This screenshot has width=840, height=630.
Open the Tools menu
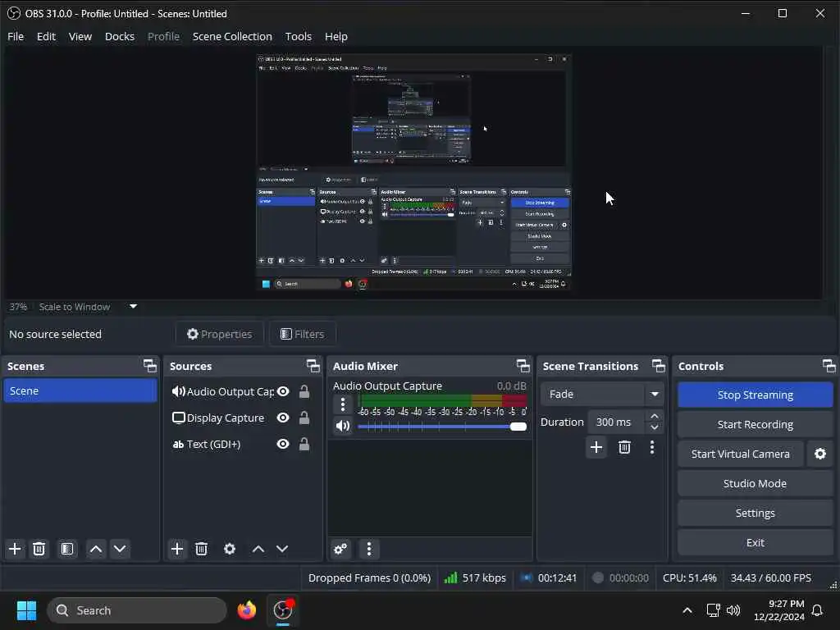(x=299, y=36)
